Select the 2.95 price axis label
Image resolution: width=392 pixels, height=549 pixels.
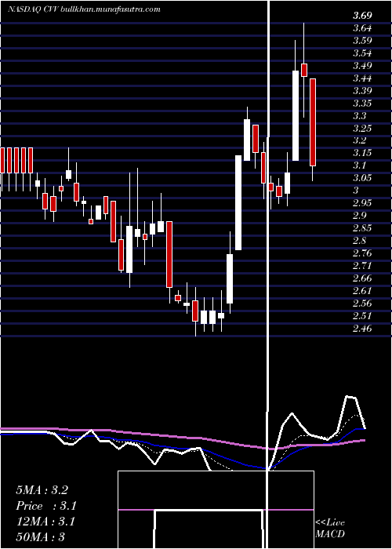(x=362, y=203)
